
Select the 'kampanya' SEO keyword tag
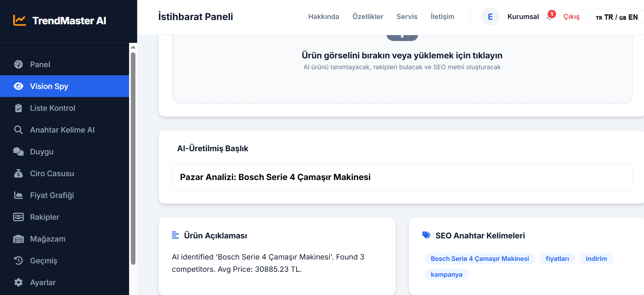[446, 274]
